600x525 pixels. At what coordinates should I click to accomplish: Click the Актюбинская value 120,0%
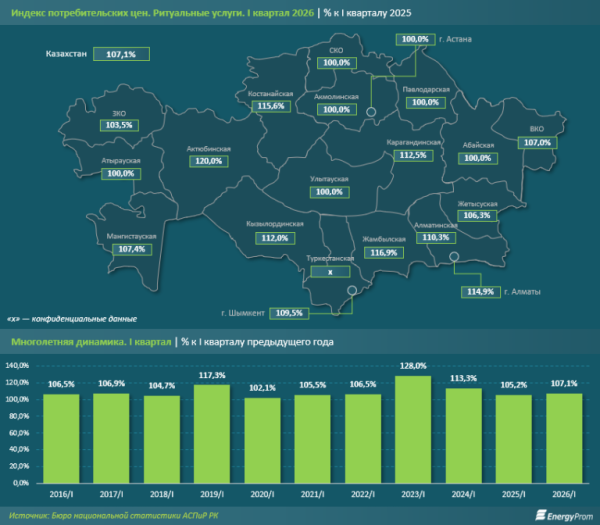pyautogui.click(x=209, y=161)
